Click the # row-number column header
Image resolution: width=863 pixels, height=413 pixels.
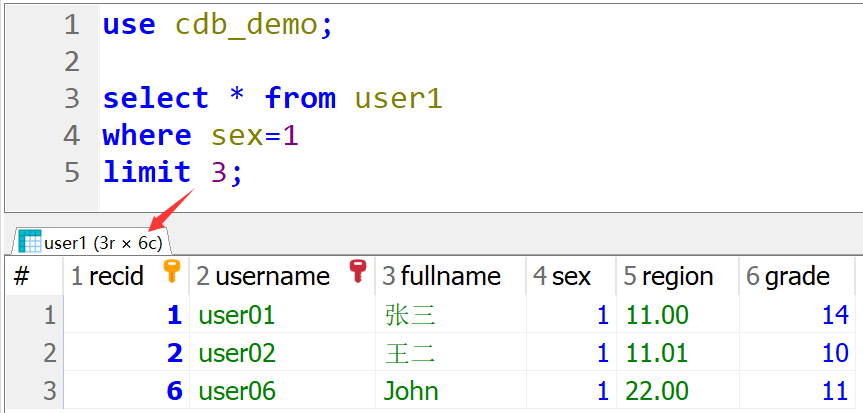tap(22, 277)
